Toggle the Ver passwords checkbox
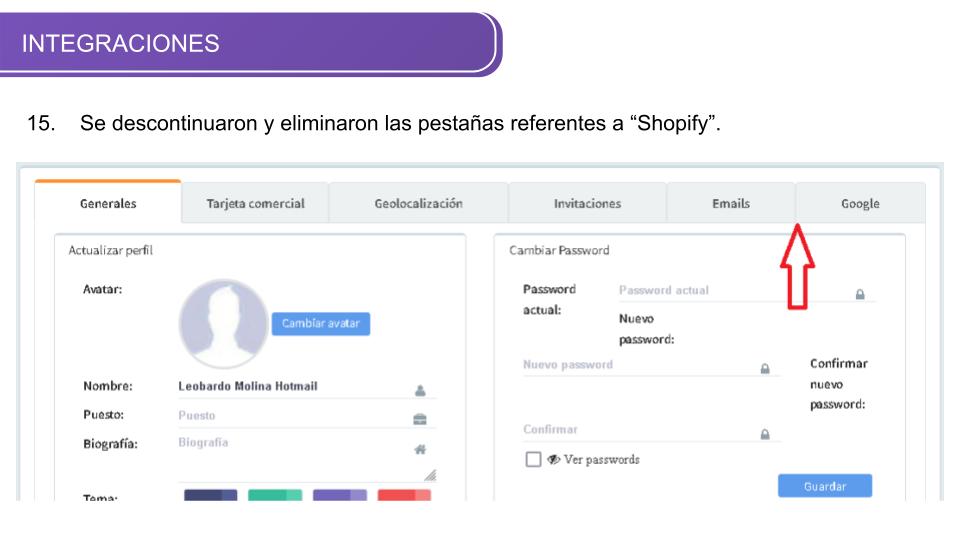960x540 pixels. coord(533,459)
